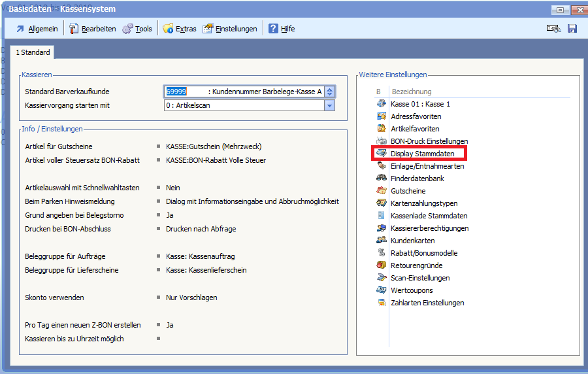Switch to the 1 Standard tab
The width and height of the screenshot is (588, 374).
click(33, 52)
